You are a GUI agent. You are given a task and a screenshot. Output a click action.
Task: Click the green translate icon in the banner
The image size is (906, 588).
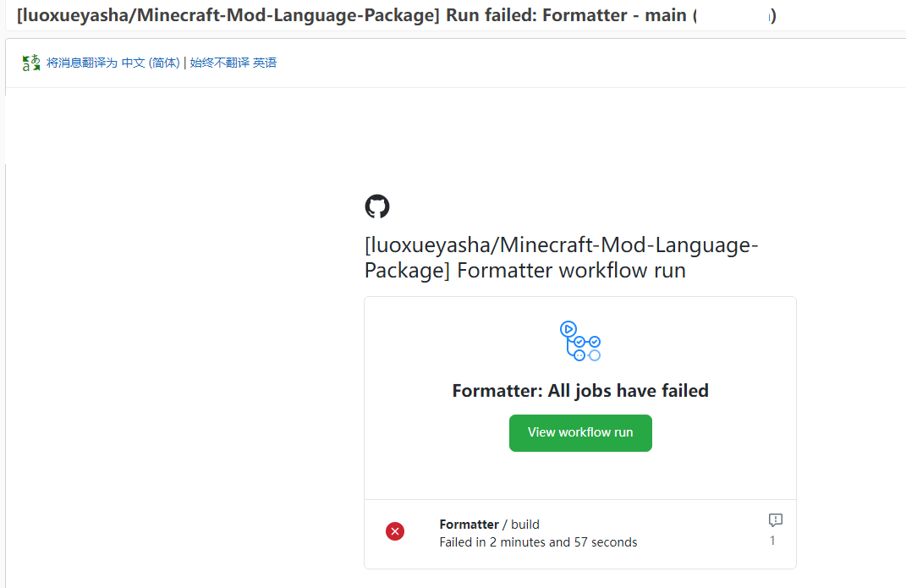pos(30,62)
